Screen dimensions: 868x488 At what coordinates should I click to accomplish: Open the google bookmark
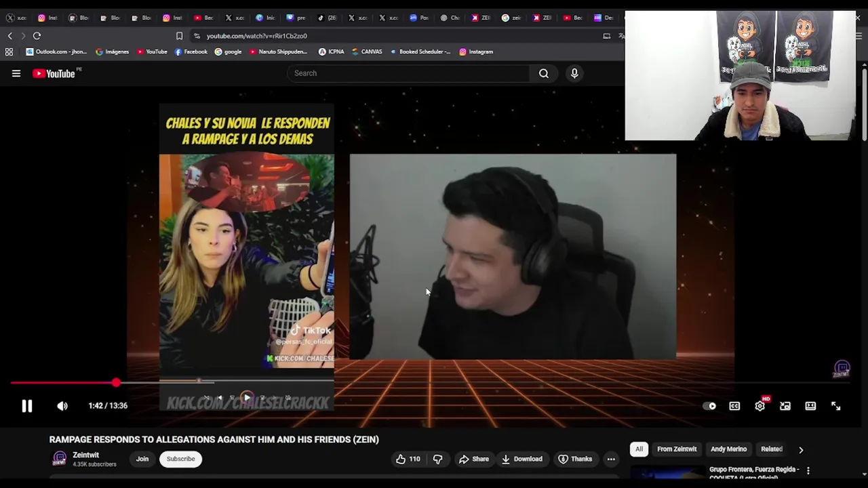click(x=228, y=52)
